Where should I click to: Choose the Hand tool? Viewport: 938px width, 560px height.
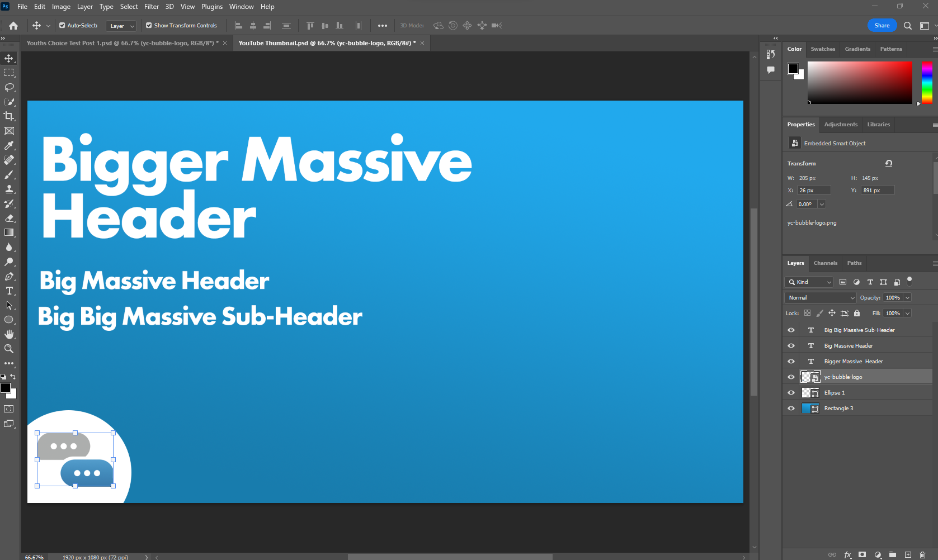click(x=9, y=334)
